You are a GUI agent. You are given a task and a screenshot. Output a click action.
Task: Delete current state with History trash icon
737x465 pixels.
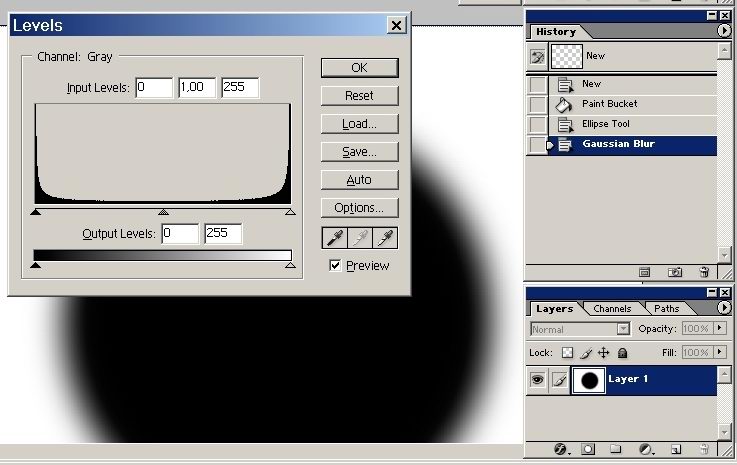704,272
